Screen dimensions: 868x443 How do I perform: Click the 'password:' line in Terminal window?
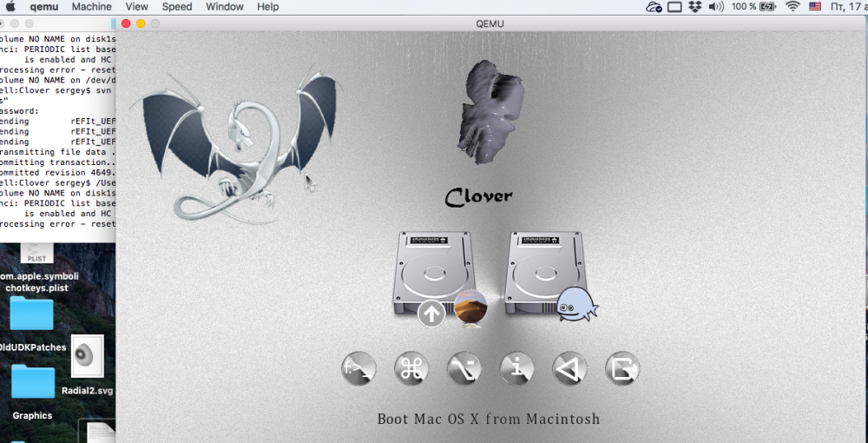(x=20, y=111)
